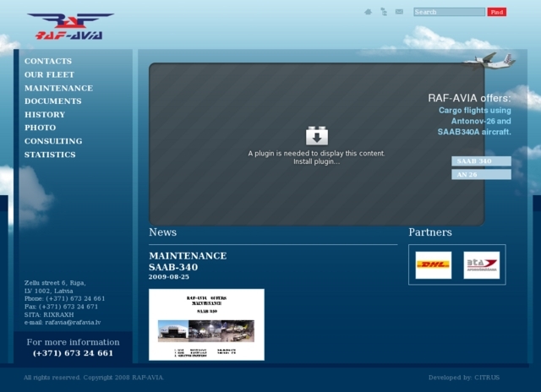Click the envelope mail icon

[399, 12]
